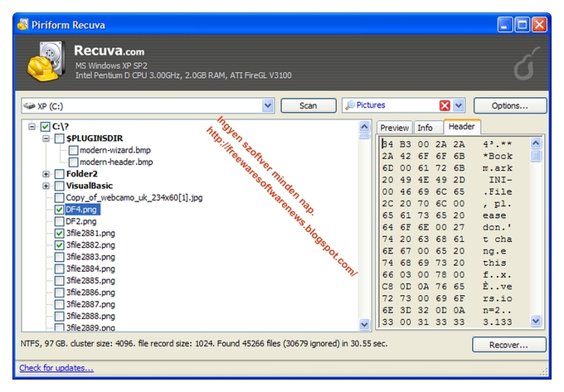Click file list scrollbar down arrow

click(364, 324)
